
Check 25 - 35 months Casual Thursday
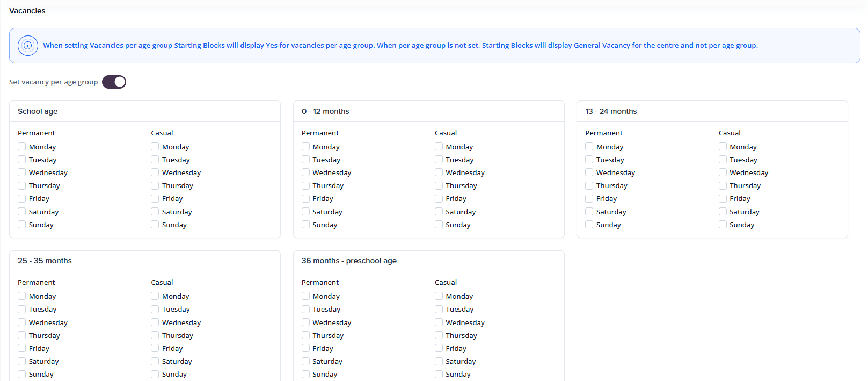[x=155, y=335]
